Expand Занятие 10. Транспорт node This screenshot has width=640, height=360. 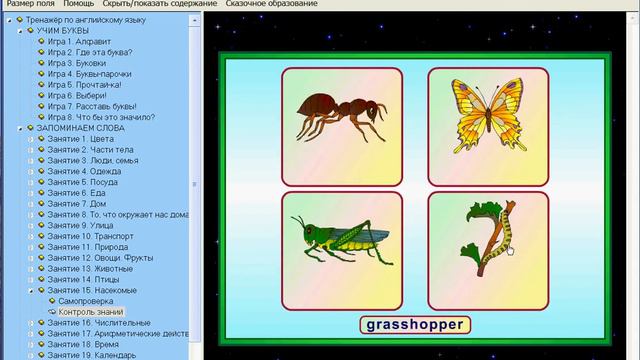click(31, 237)
